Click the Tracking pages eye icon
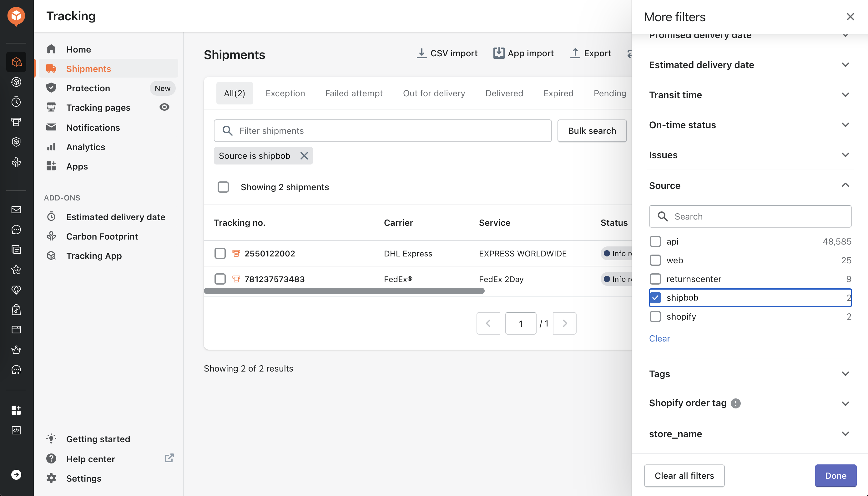The height and width of the screenshot is (496, 868). tap(164, 107)
